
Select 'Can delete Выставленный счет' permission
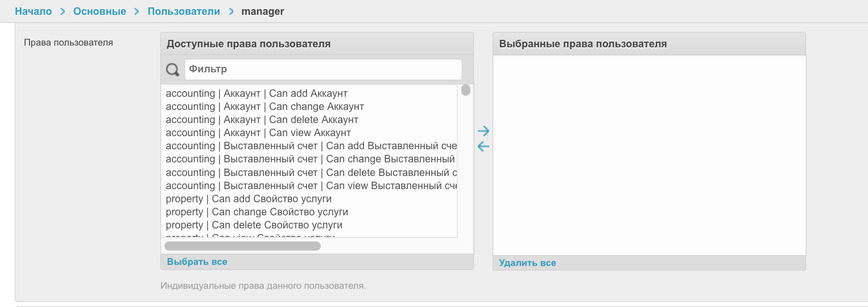pos(311,173)
